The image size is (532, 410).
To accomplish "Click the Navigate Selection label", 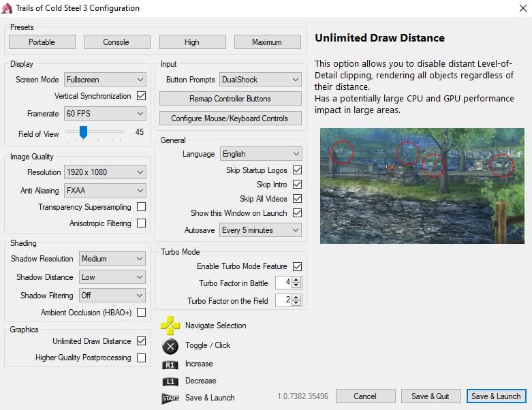I will pyautogui.click(x=216, y=326).
